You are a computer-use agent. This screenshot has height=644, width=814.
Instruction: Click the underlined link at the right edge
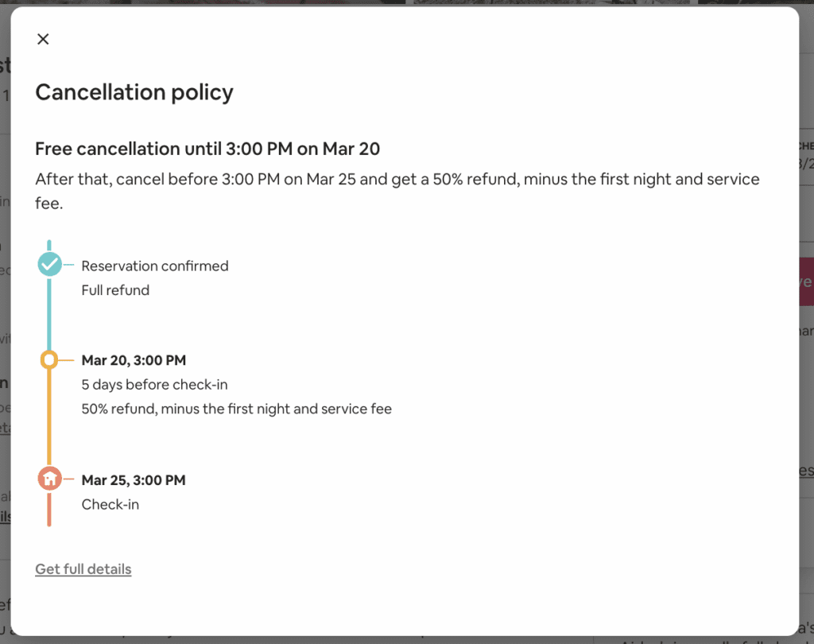click(x=808, y=471)
